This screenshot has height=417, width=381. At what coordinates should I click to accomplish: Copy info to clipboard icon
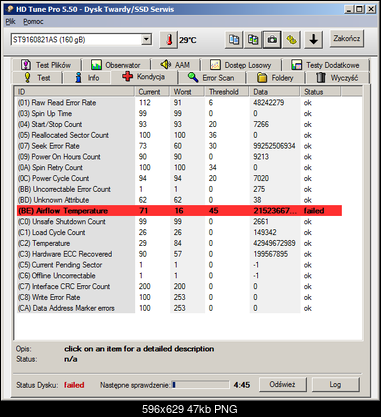point(234,40)
